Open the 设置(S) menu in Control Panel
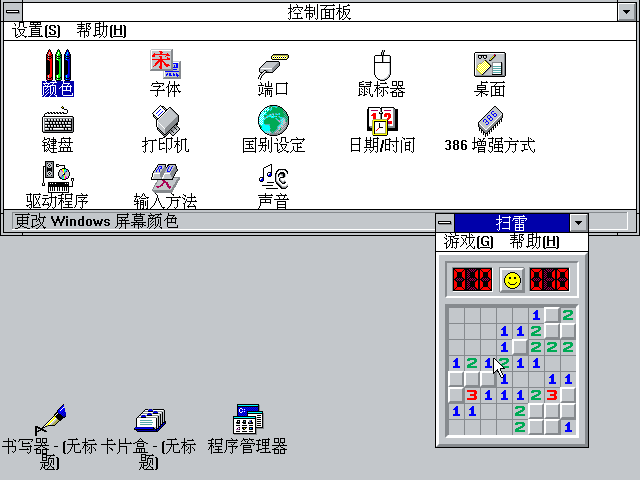640x480 pixels. click(x=36, y=31)
